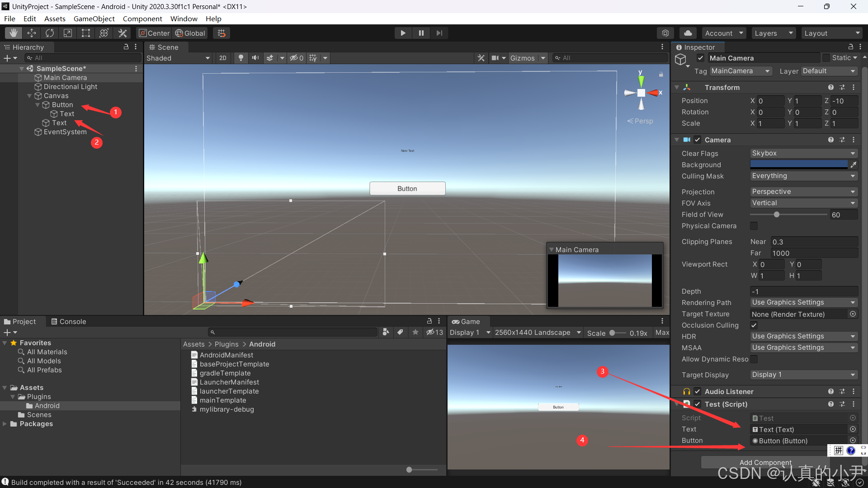The image size is (868, 488).
Task: Click the Add Component button
Action: tap(765, 462)
